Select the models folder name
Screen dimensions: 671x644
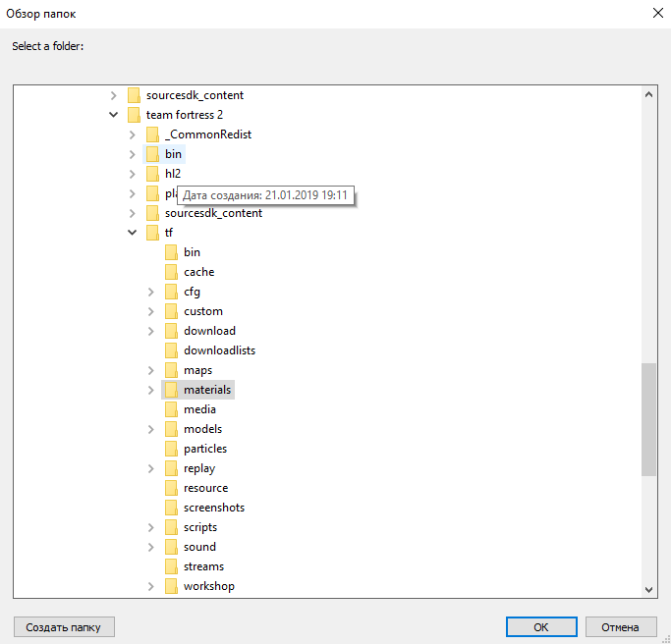(202, 429)
